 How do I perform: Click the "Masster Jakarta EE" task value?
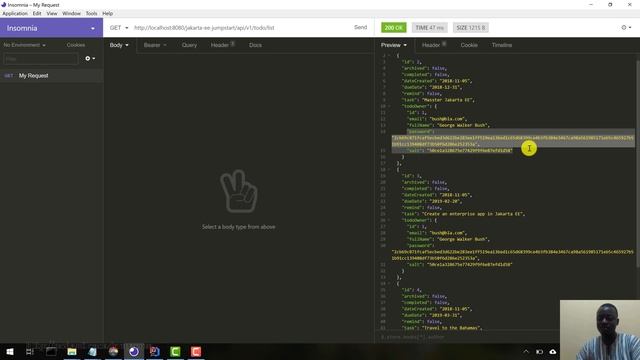[448, 100]
